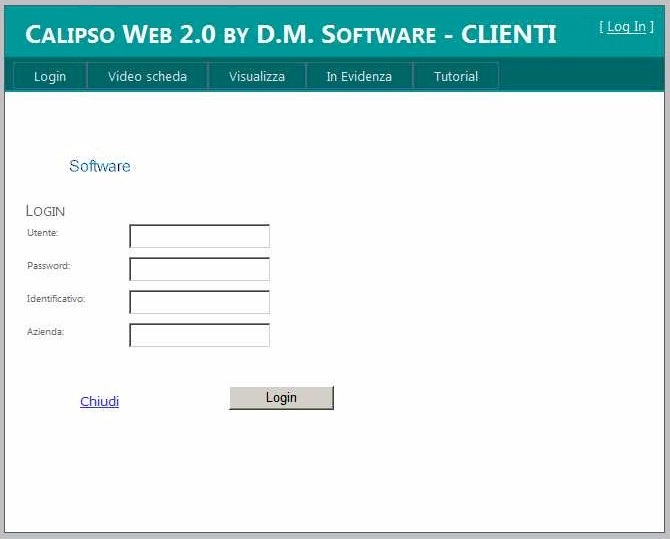The image size is (670, 539).
Task: Click the Utente label
Action: point(42,233)
